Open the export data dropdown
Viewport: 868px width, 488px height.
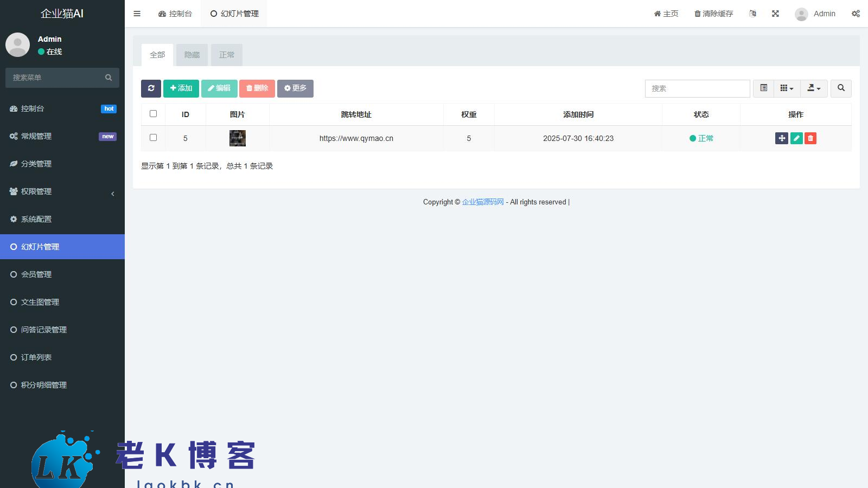(x=814, y=88)
